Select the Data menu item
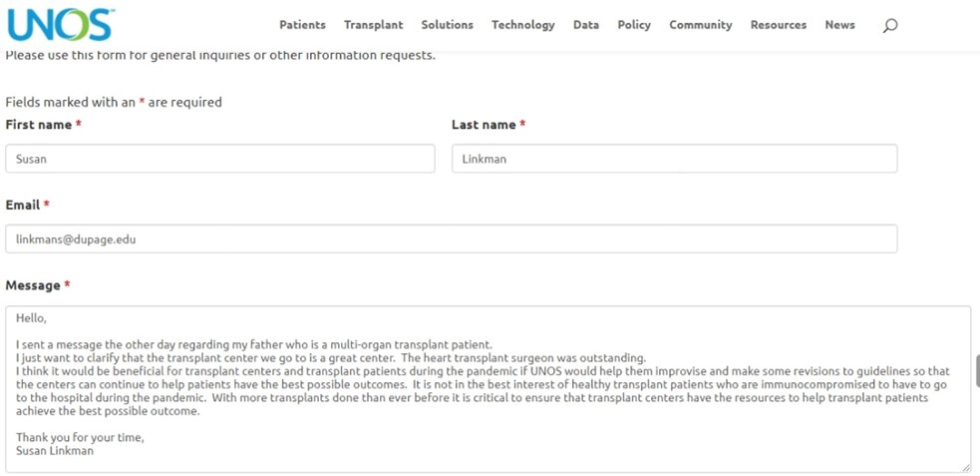Viewport: 980px width, 476px height. coord(586,25)
